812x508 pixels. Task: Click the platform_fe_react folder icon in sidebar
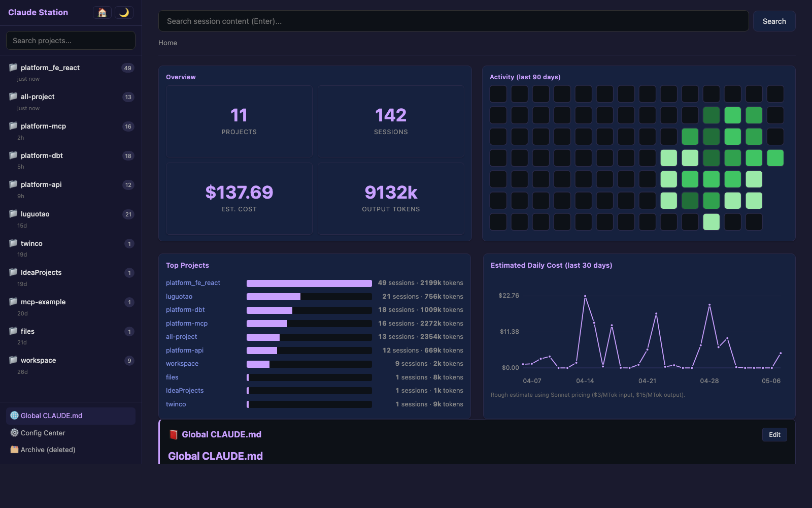pyautogui.click(x=13, y=67)
